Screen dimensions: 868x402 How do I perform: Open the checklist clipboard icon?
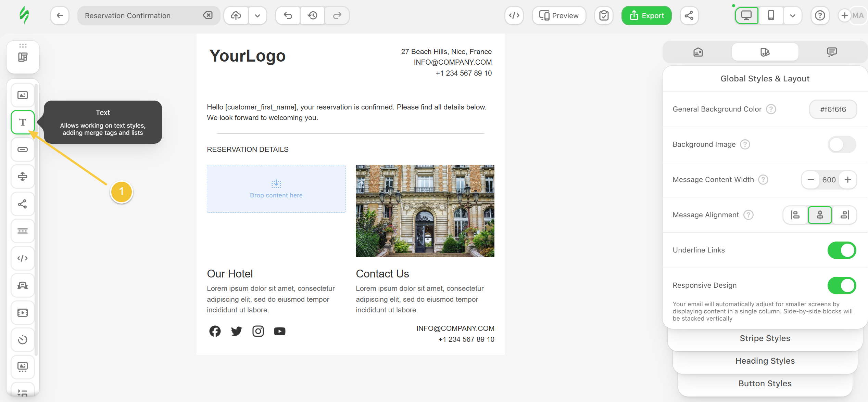coord(604,15)
